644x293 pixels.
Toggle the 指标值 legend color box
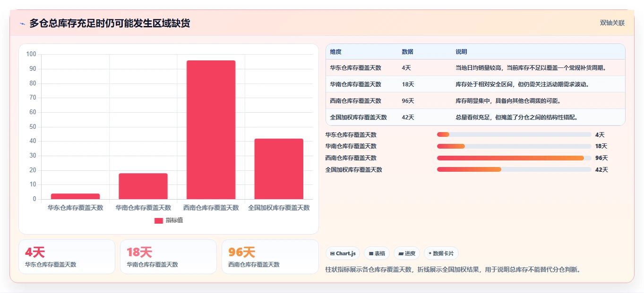159,220
